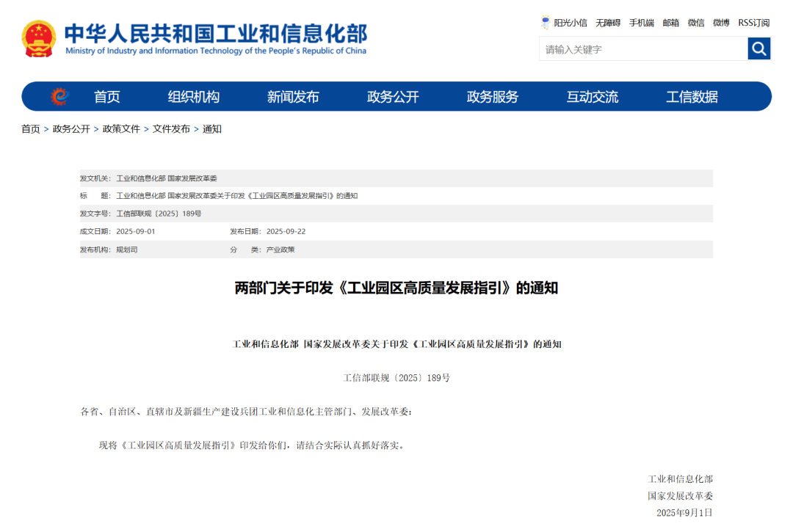This screenshot has width=793, height=532.
Task: Open the 邮箱 link
Action: click(670, 23)
